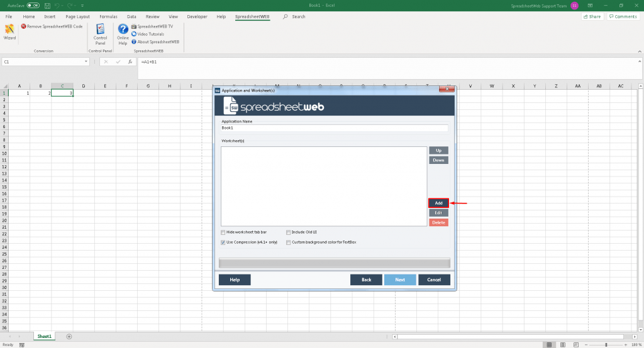Select the SpreadsheetWEB ribbon tab

point(252,17)
